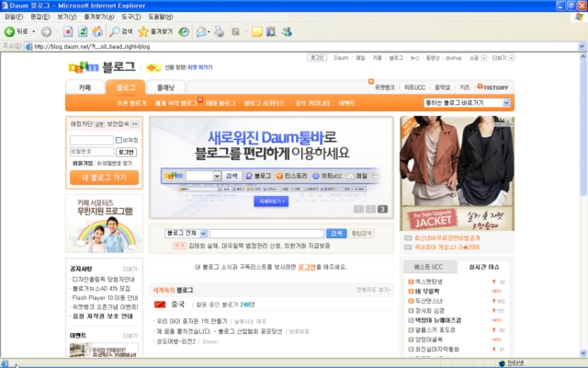
Task: Open the 도구(T) menu
Action: coord(130,17)
